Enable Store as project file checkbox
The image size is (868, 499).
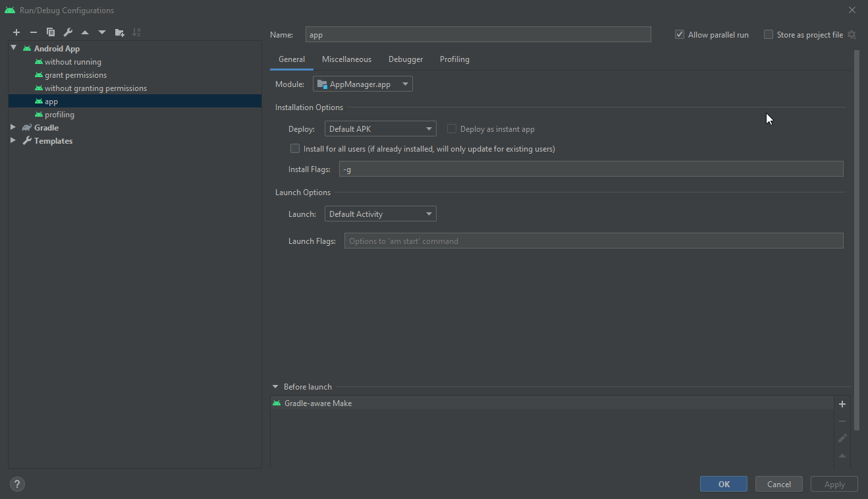click(769, 35)
